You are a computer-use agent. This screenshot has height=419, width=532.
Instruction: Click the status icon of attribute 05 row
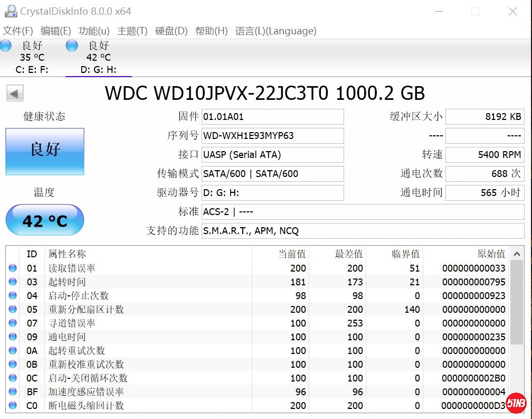click(13, 310)
